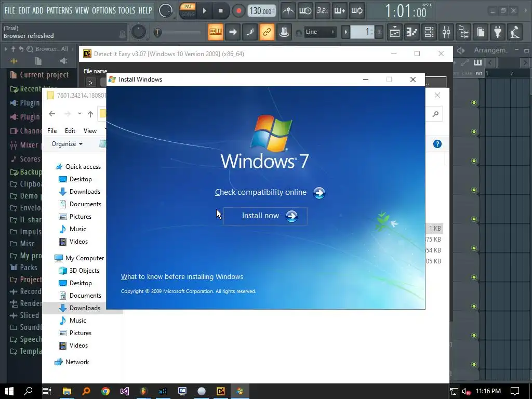Click Explorer search magnifier icon
The width and height of the screenshot is (532, 399).
436,114
